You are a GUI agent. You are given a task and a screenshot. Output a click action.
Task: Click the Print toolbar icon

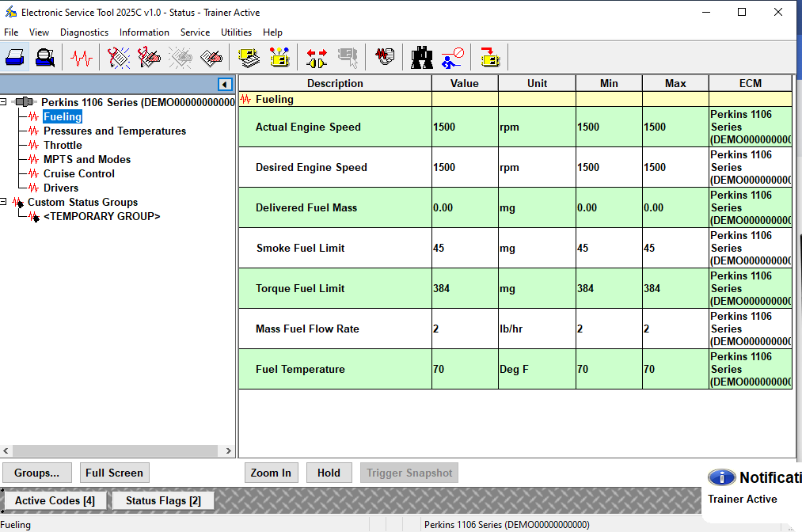pyautogui.click(x=15, y=57)
